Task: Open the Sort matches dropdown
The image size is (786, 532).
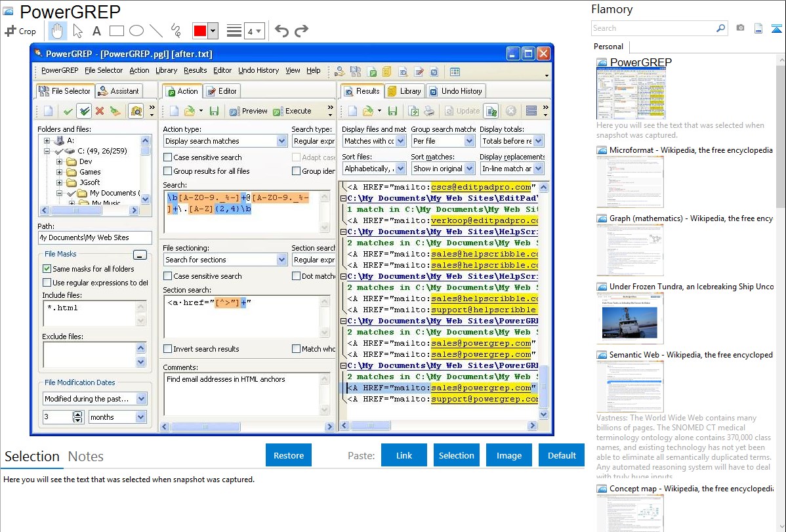Action: click(x=469, y=169)
